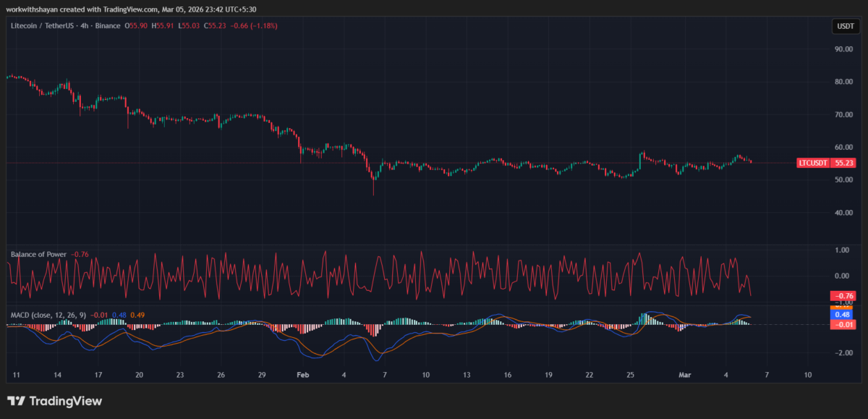The height and width of the screenshot is (419, 868).
Task: Click the Binance exchange name in title
Action: click(x=107, y=26)
